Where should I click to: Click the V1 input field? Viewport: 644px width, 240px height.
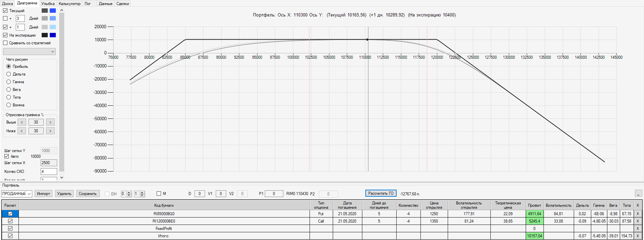tap(221, 194)
